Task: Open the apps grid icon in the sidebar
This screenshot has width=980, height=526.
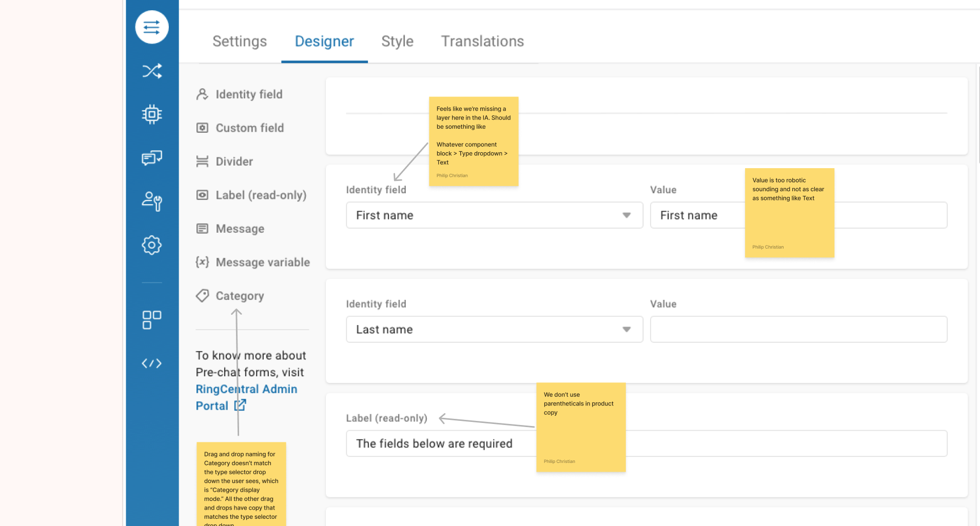Action: point(152,320)
